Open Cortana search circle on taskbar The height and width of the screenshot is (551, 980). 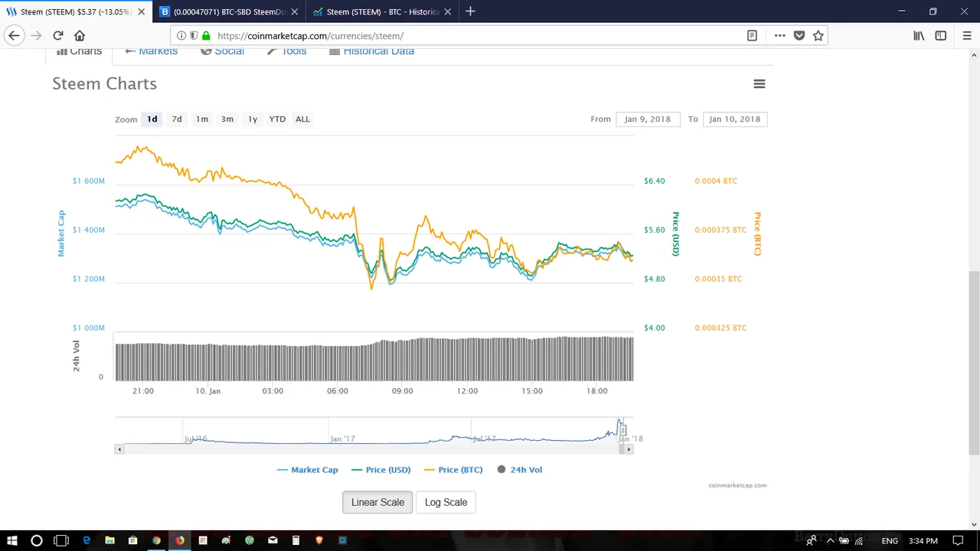point(36,540)
